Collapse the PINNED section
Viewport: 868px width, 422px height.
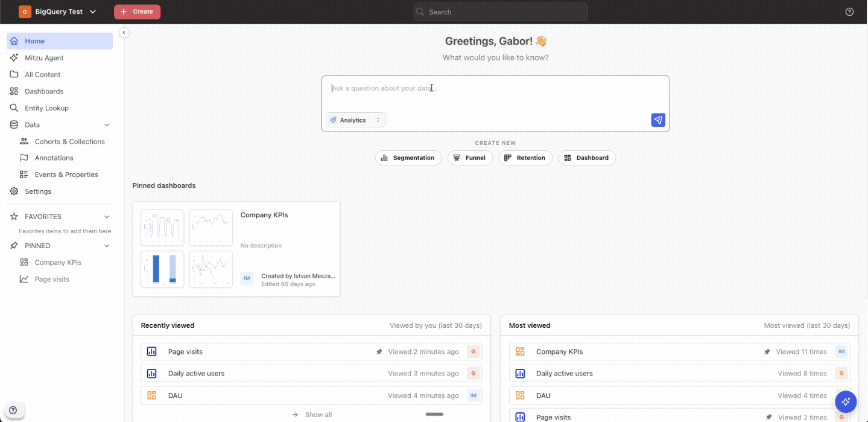(x=107, y=246)
